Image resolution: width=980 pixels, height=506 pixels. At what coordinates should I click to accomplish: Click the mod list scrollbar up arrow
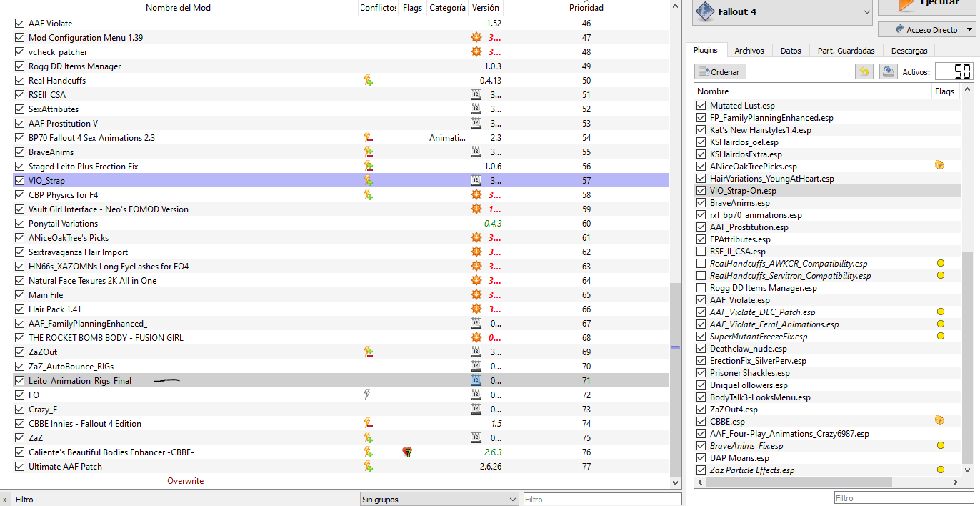(676, 6)
